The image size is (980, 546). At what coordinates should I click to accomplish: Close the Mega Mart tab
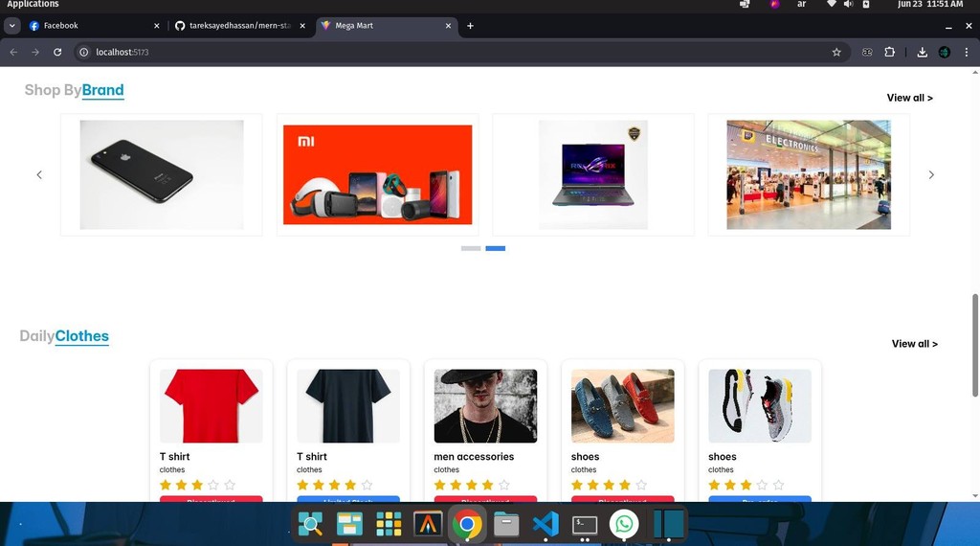[448, 26]
